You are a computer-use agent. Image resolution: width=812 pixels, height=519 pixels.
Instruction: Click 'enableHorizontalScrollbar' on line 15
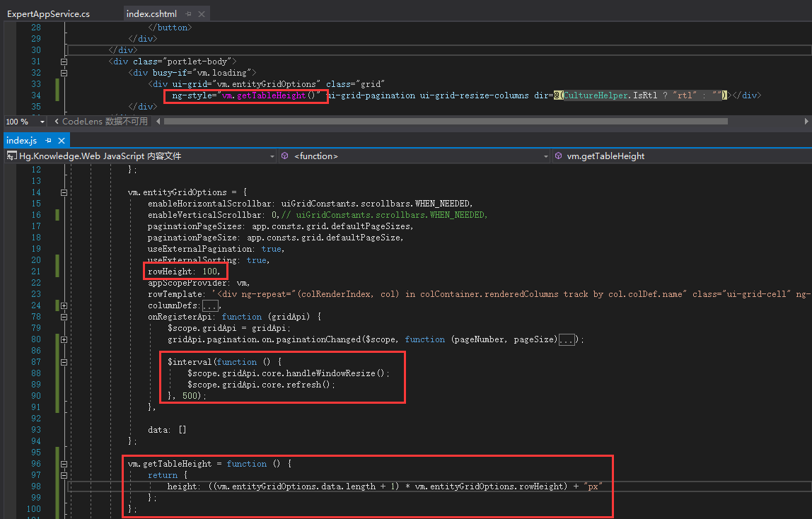click(209, 204)
